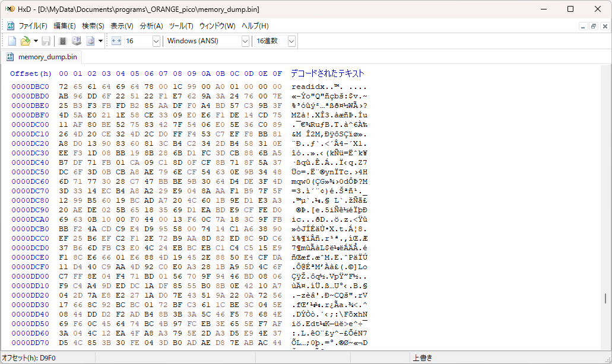Click byte 72 at start of row 0000DBC0
Image resolution: width=612 pixels, height=364 pixels.
[x=64, y=87]
